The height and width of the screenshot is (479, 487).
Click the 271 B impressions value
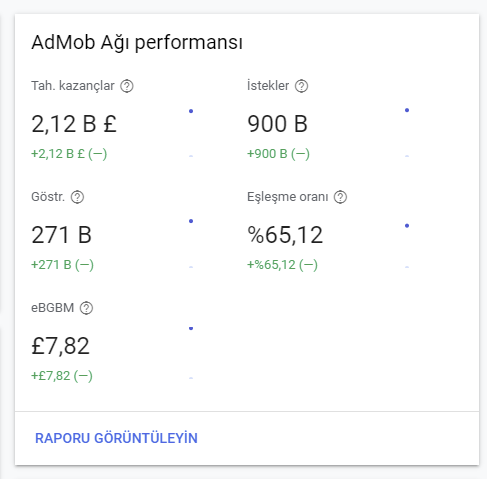[x=61, y=235]
